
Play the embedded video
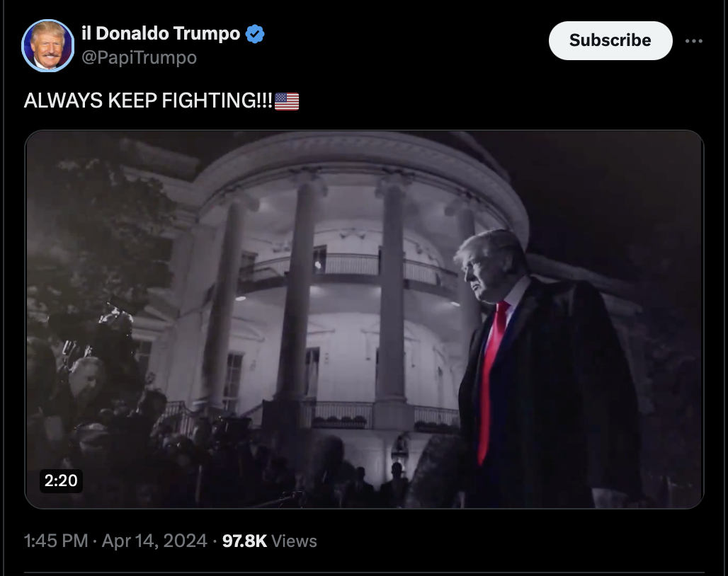tap(364, 320)
